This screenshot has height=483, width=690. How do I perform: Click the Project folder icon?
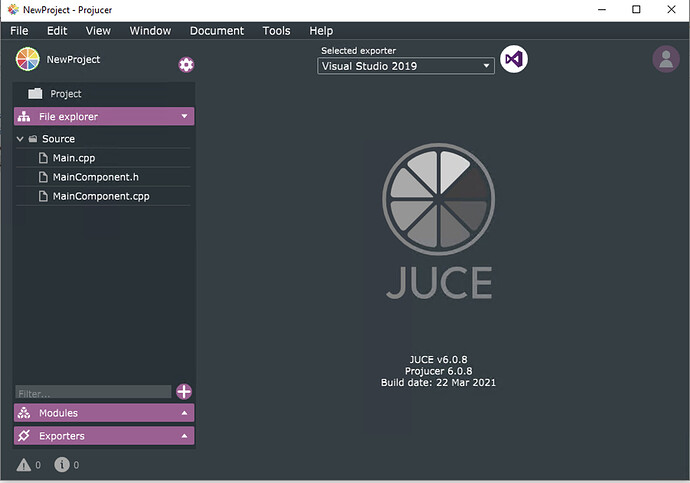(x=35, y=93)
